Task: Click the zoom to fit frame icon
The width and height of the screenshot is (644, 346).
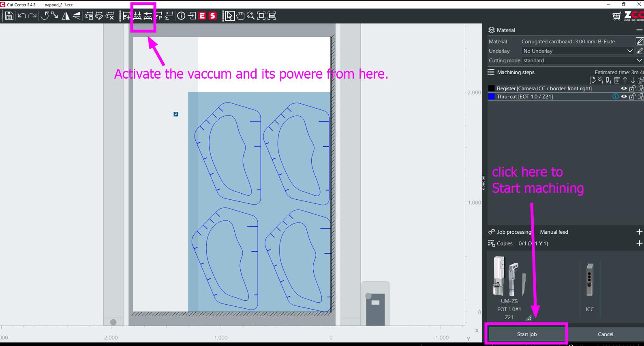Action: click(261, 16)
